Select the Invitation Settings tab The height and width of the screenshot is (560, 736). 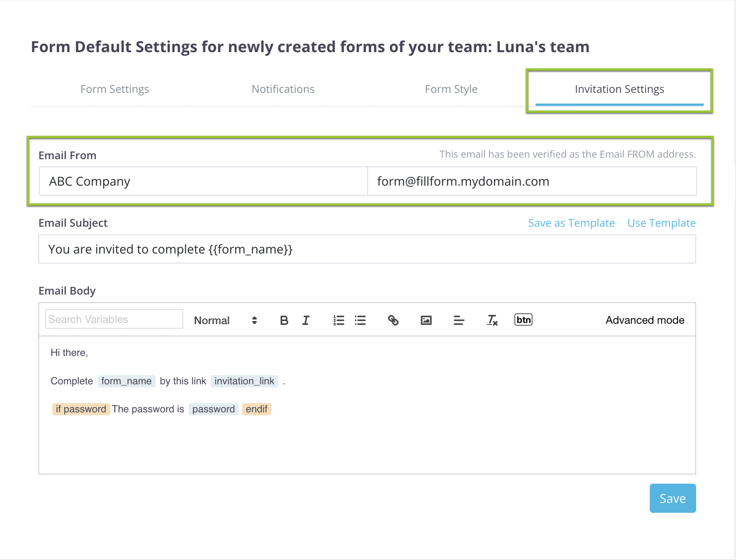pyautogui.click(x=619, y=89)
